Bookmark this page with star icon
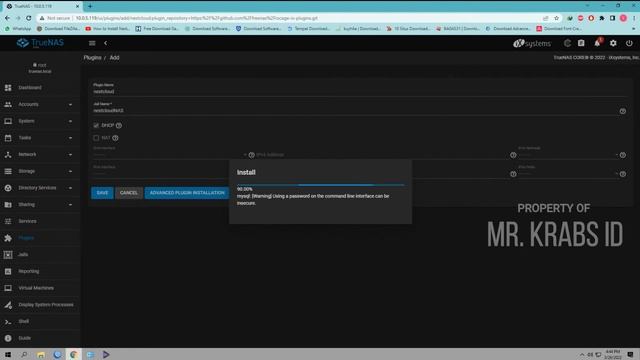Screen dimensions: 640x360 (556, 18)
